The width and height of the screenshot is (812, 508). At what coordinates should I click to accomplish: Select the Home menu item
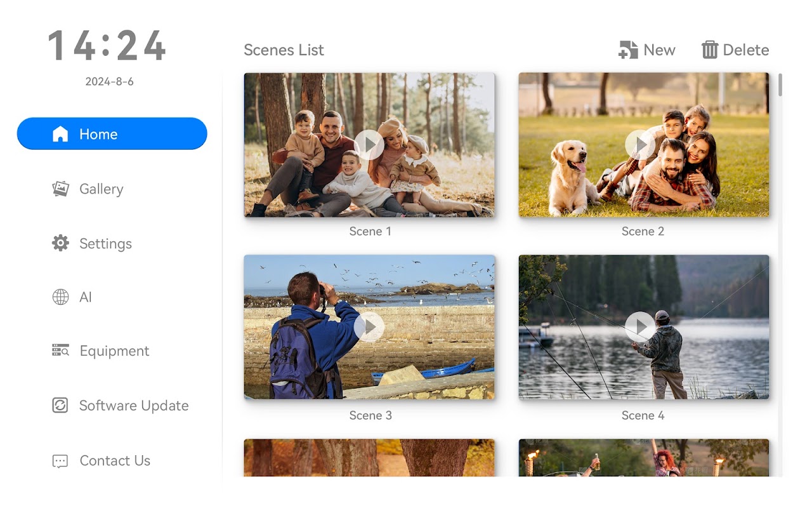click(112, 134)
